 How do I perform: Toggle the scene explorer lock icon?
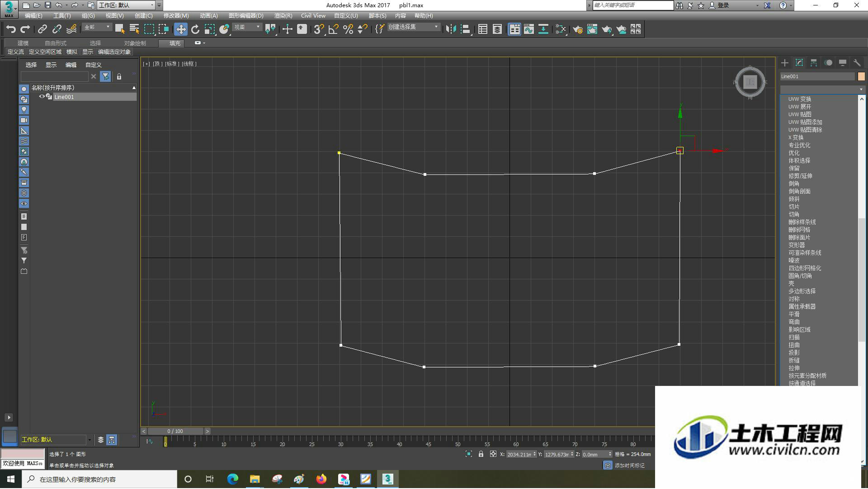119,77
